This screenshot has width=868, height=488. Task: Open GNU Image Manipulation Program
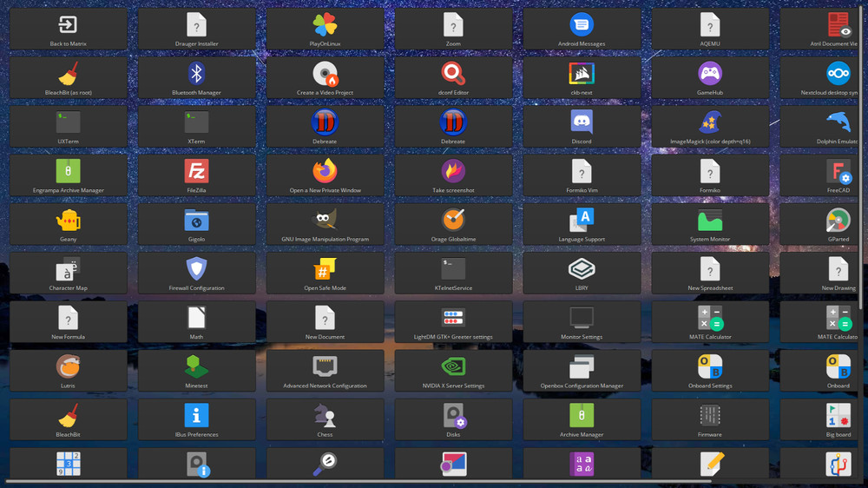tap(325, 224)
